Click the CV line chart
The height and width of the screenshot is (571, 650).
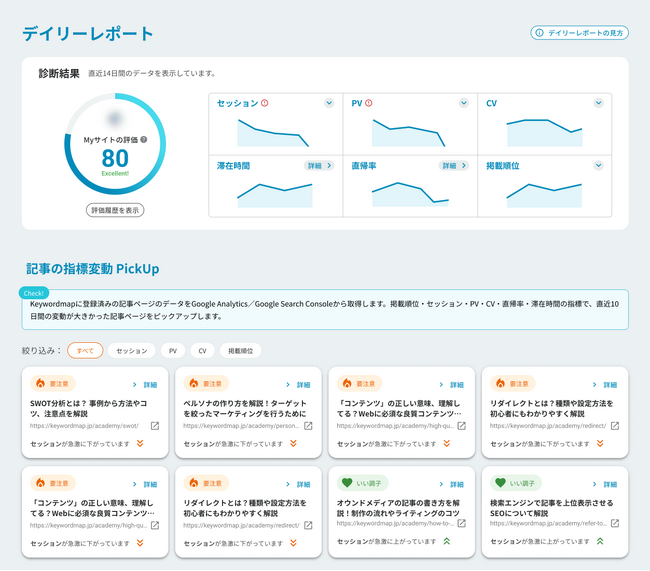pos(544,133)
